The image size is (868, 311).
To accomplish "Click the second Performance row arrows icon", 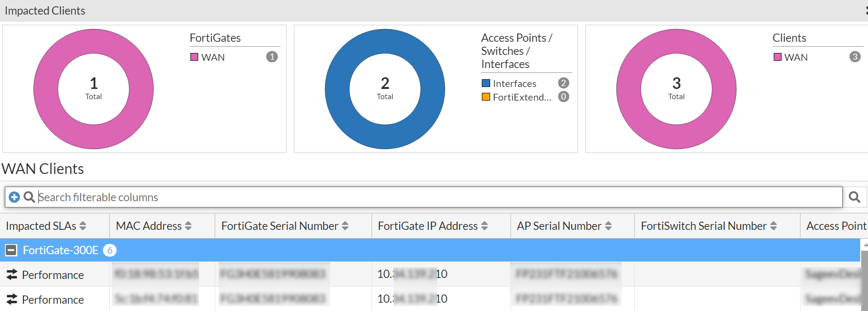I will tap(12, 299).
